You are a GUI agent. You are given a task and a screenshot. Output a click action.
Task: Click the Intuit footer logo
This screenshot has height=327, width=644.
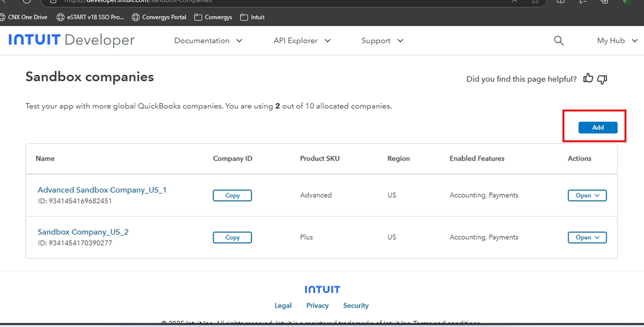point(322,290)
